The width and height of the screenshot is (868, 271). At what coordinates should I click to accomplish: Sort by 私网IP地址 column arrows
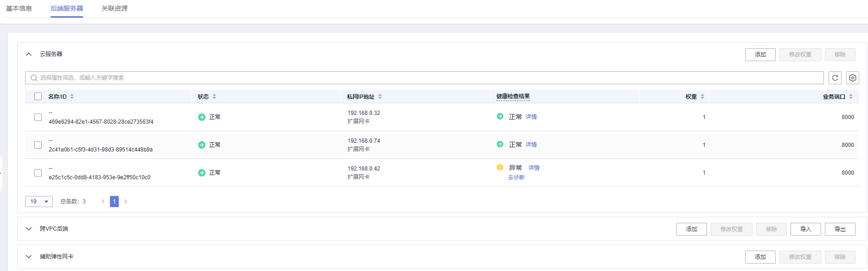tap(380, 97)
